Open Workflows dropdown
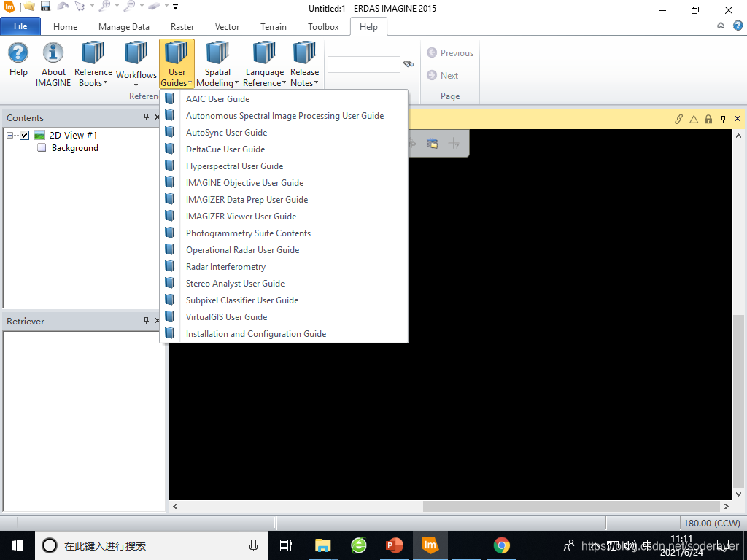 pyautogui.click(x=136, y=65)
